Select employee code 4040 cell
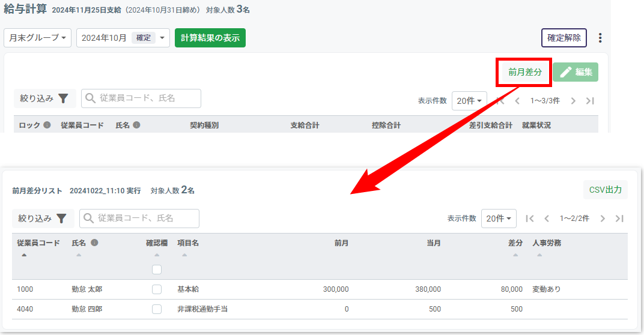This screenshot has width=644, height=335. coord(25,309)
